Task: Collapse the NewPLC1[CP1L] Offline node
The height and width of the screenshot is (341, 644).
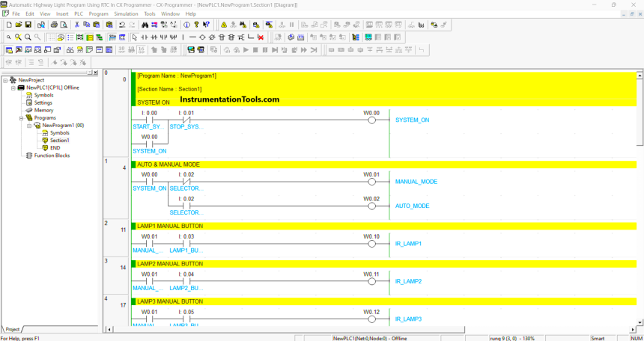Action: click(x=13, y=87)
